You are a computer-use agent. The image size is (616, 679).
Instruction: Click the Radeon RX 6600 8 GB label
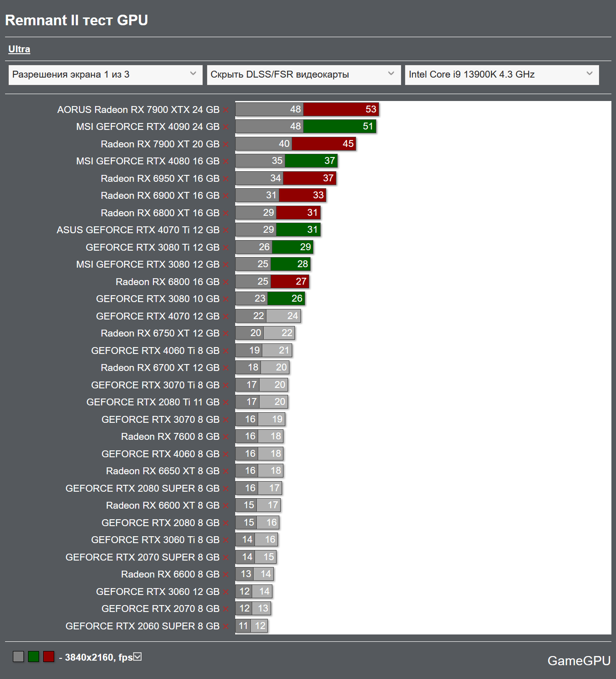click(170, 574)
